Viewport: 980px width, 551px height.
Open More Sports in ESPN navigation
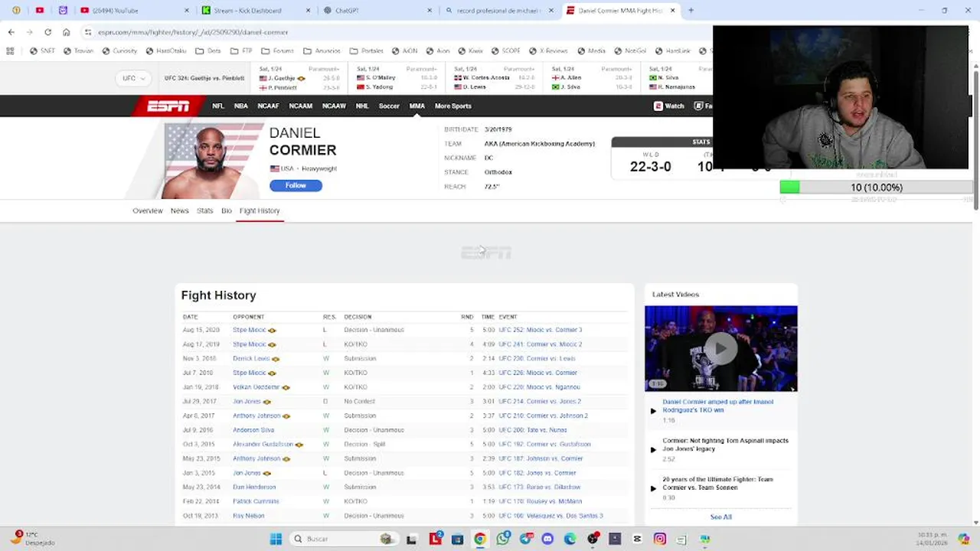[x=453, y=106]
